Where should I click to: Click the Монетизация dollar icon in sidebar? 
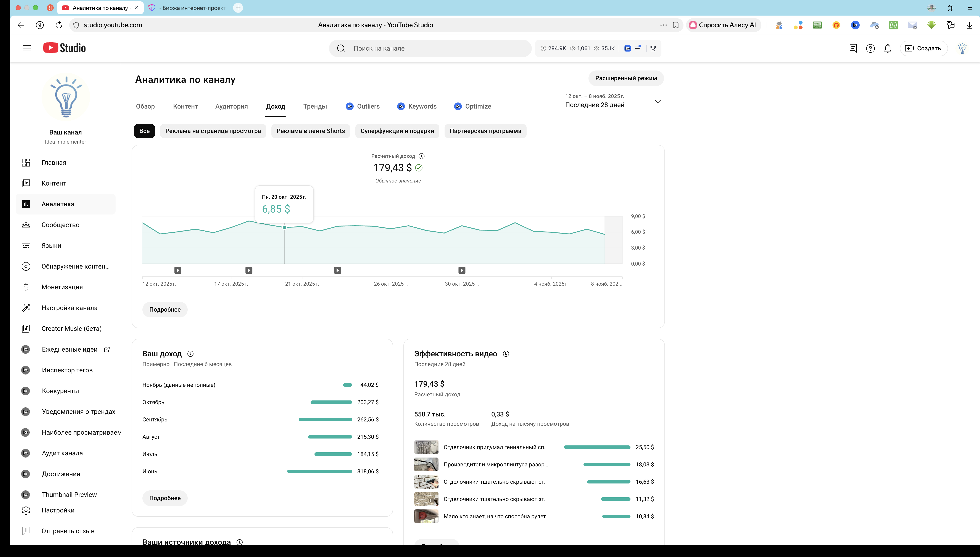click(x=26, y=287)
